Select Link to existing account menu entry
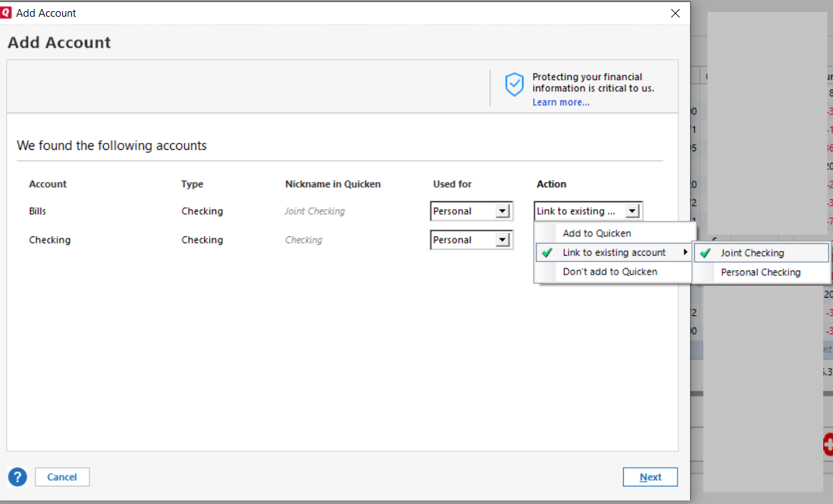 coord(614,252)
